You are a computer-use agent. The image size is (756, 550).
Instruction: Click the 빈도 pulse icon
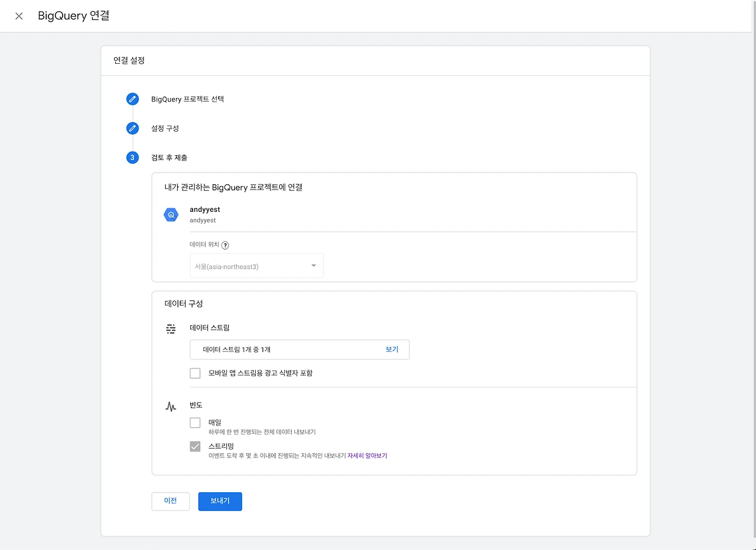[171, 407]
